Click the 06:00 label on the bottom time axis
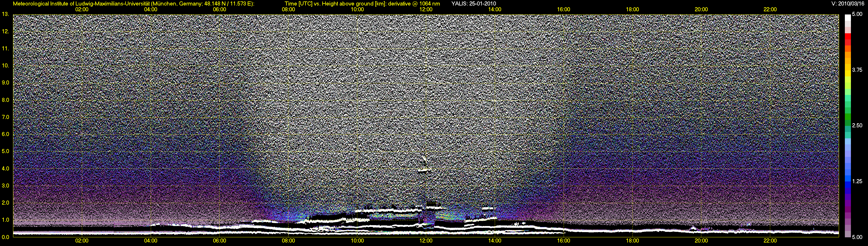Image resolution: width=868 pixels, height=246 pixels. (220, 241)
